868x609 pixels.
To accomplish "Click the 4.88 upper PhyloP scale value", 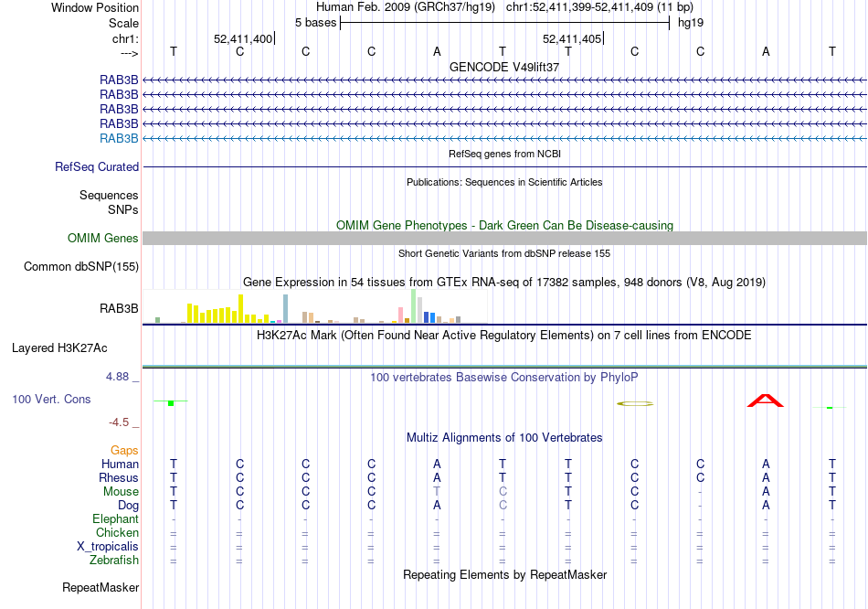I will coord(117,377).
